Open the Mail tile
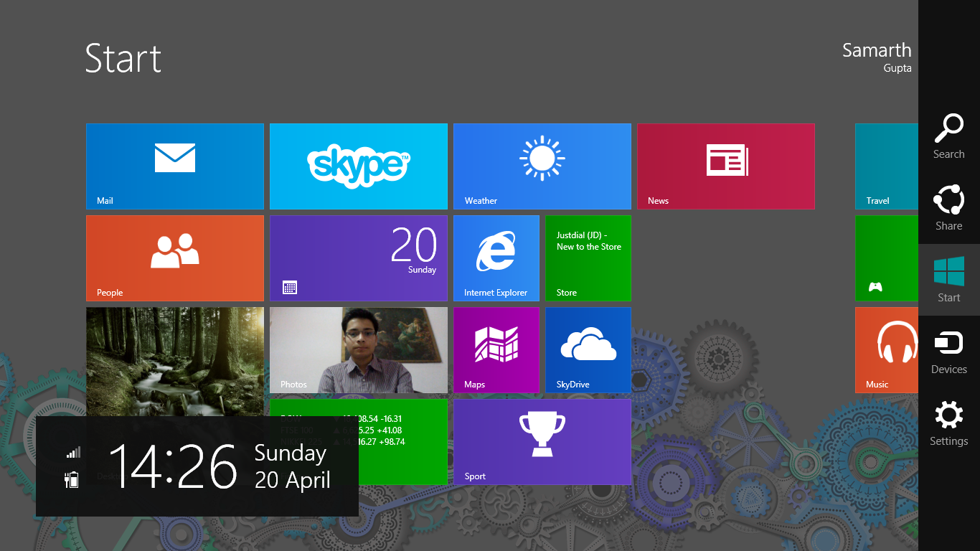Screen dimensions: 980x551 coord(175,166)
